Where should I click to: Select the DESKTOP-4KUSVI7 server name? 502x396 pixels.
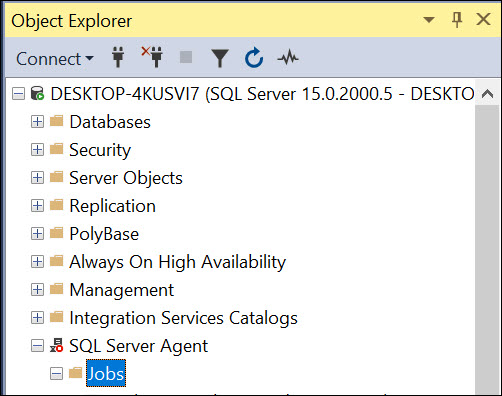click(x=262, y=94)
